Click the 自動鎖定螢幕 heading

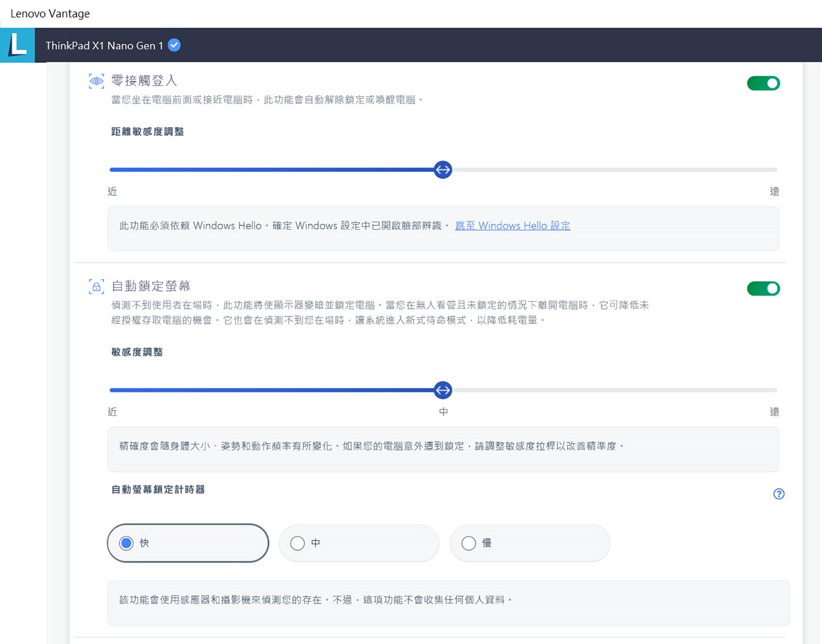(x=151, y=286)
